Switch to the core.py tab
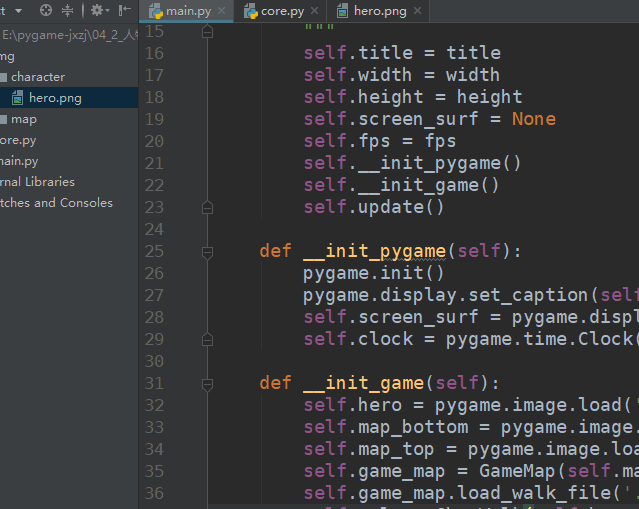 tap(282, 12)
